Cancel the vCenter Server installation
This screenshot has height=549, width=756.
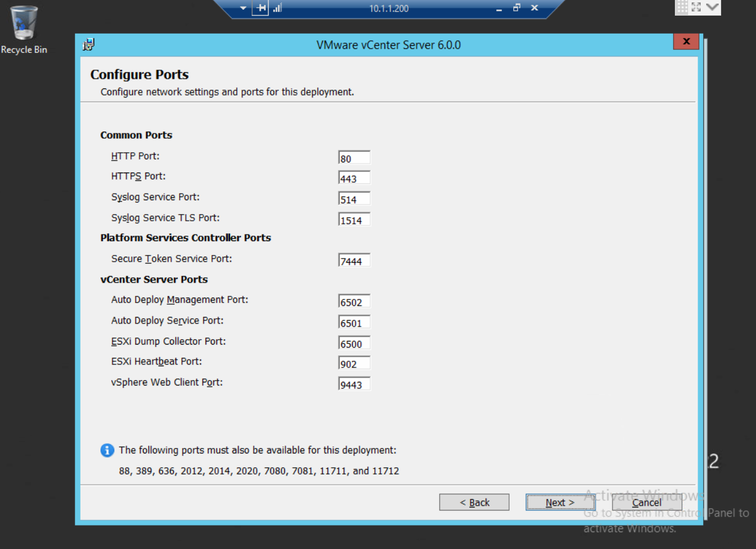tap(647, 502)
